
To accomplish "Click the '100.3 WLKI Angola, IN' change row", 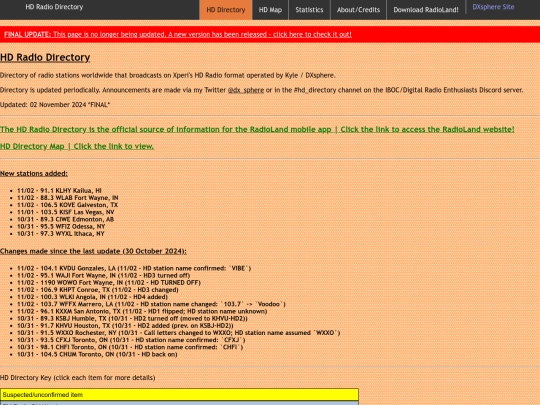I will [x=92, y=297].
